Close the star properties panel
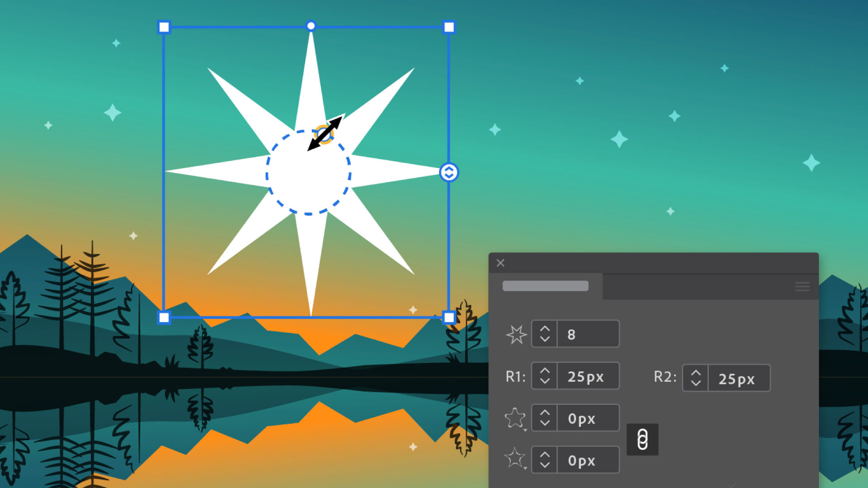Viewport: 868px width, 488px height. tap(500, 263)
